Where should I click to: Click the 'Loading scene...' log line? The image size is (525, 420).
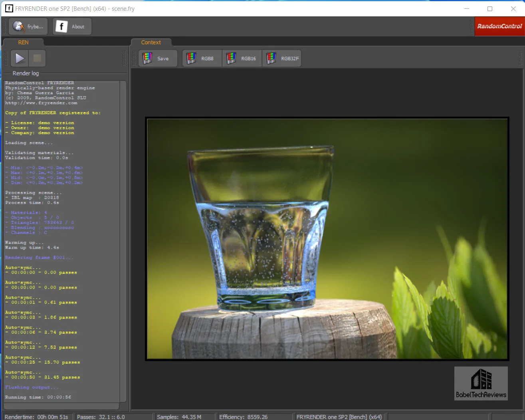[29, 143]
